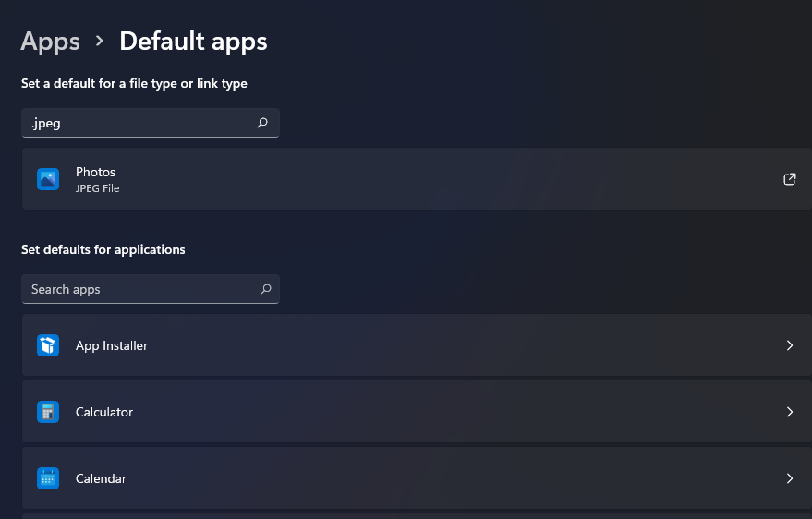Click the magnifier icon in Search apps
Viewport: 812px width, 519px height.
[265, 289]
